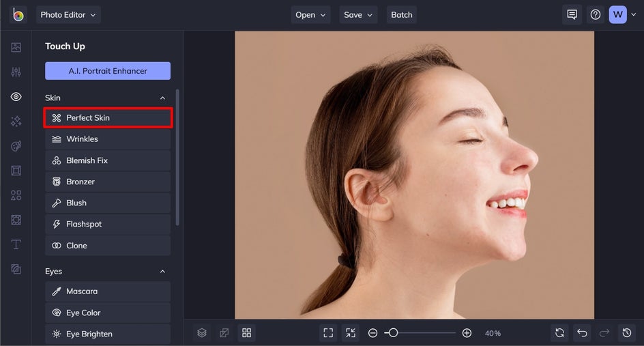The height and width of the screenshot is (346, 644).
Task: Click the undo arrow icon
Action: coord(582,333)
